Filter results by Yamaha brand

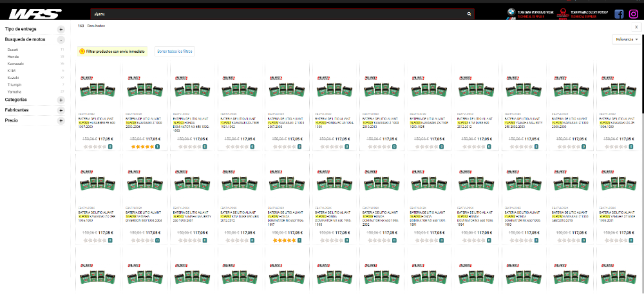click(x=14, y=91)
